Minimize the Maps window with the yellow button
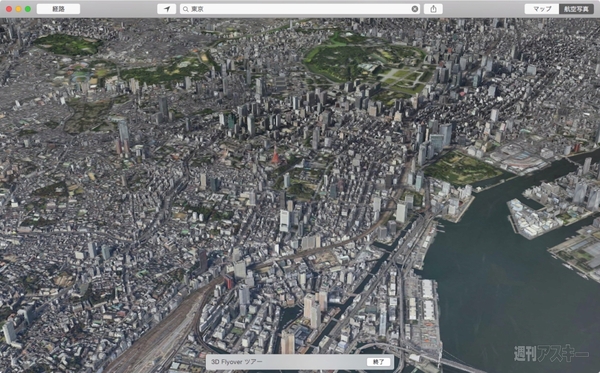The height and width of the screenshot is (373, 600). 18,9
